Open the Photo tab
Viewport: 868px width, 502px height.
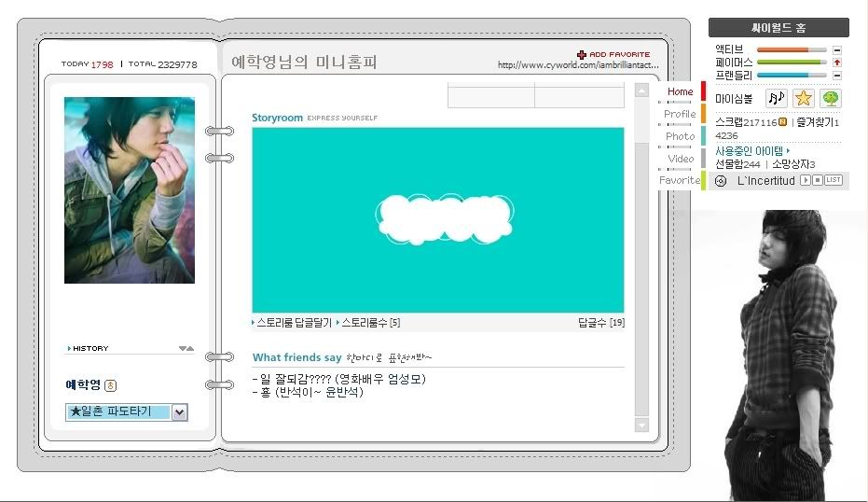680,136
